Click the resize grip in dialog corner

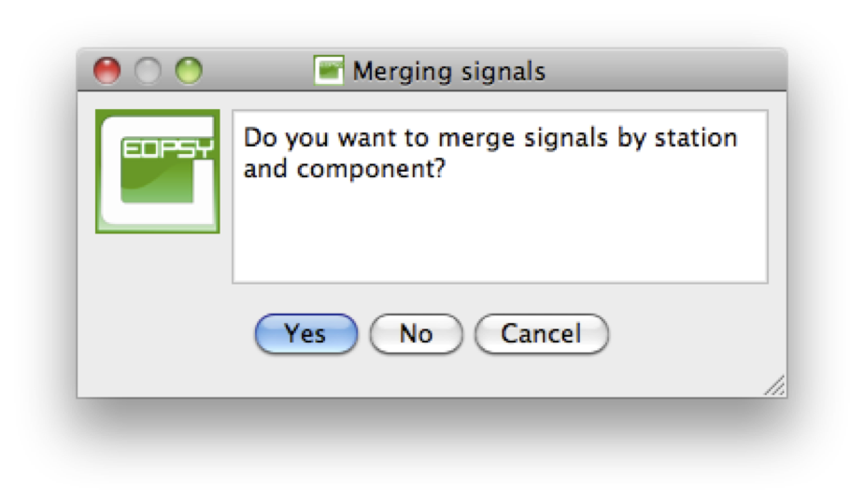click(774, 386)
